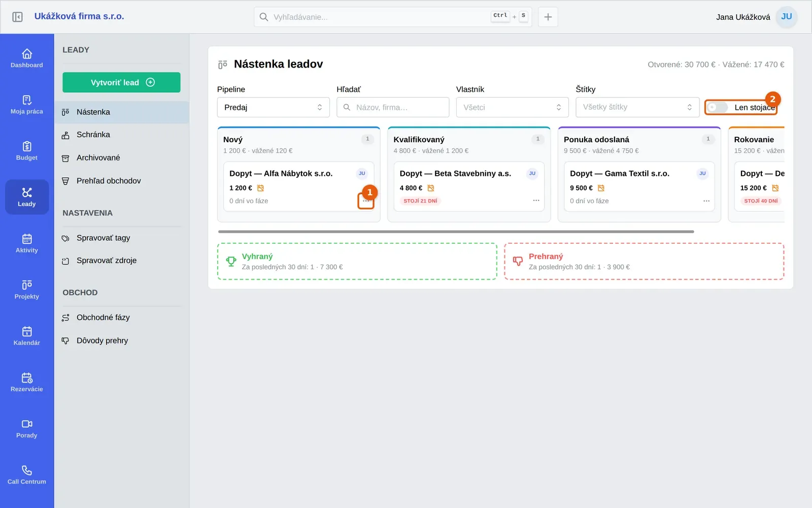
Task: Open the Budget module
Action: pos(27,151)
